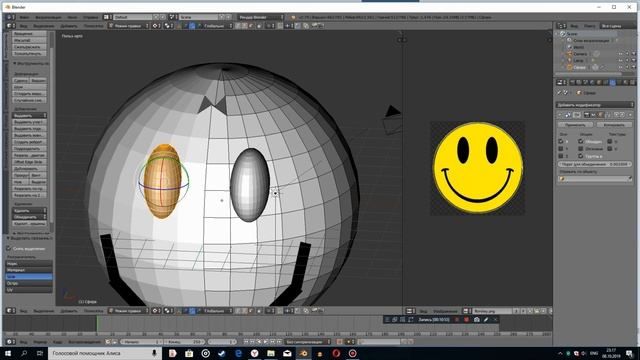The image size is (640, 360).
Task: Open the Файл menu
Action: [x=24, y=17]
